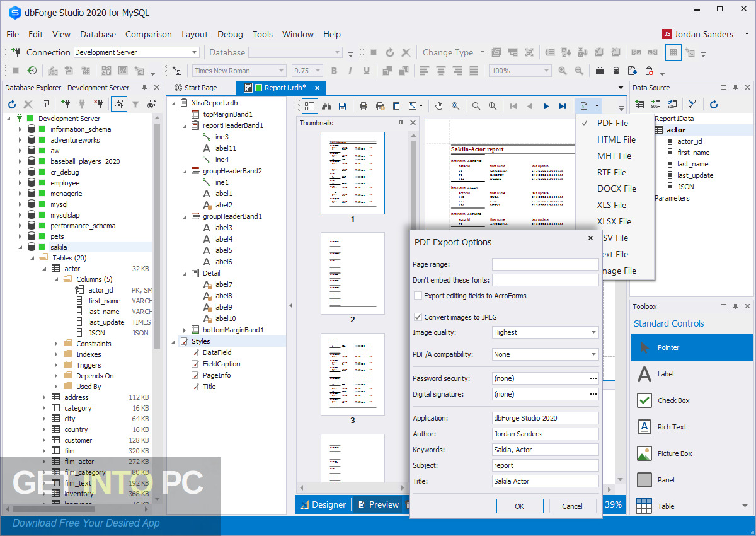Select the Panel control in Toolbox
The image size is (756, 536).
[x=692, y=480]
